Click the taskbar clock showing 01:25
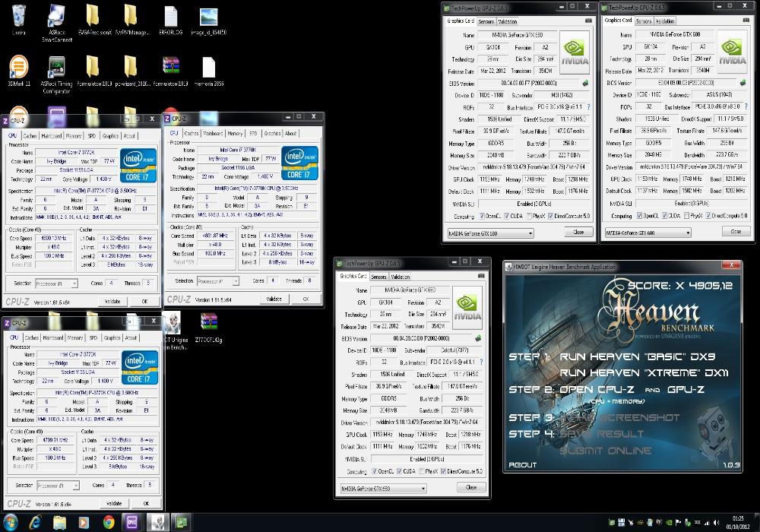 click(738, 522)
